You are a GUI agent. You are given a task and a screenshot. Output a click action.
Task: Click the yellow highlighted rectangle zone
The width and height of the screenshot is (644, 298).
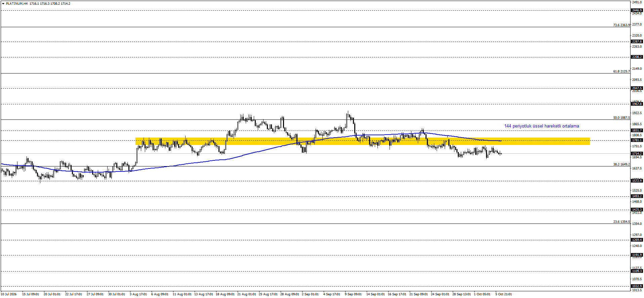(x=362, y=141)
